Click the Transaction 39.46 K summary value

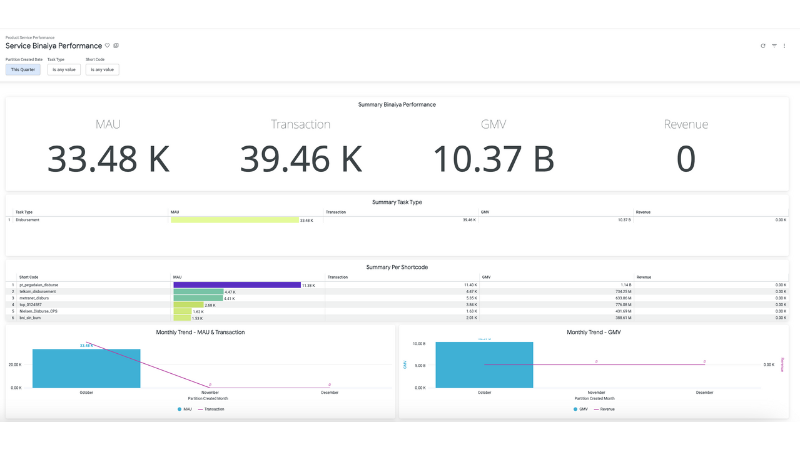pos(301,159)
